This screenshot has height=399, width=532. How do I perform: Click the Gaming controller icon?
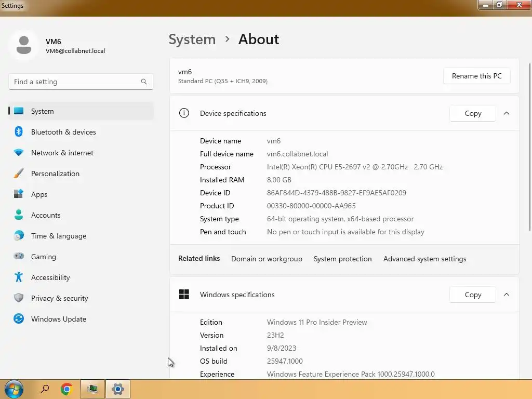click(x=19, y=256)
